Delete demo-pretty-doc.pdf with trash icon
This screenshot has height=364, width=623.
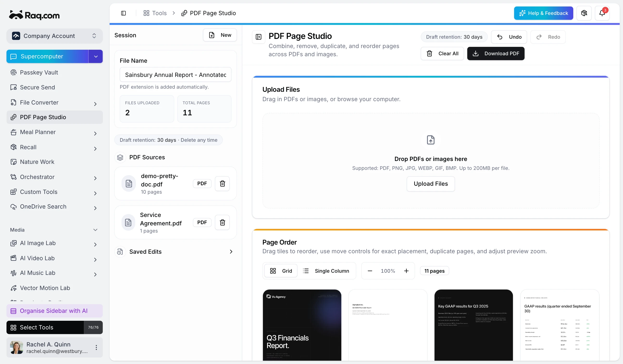pyautogui.click(x=222, y=184)
